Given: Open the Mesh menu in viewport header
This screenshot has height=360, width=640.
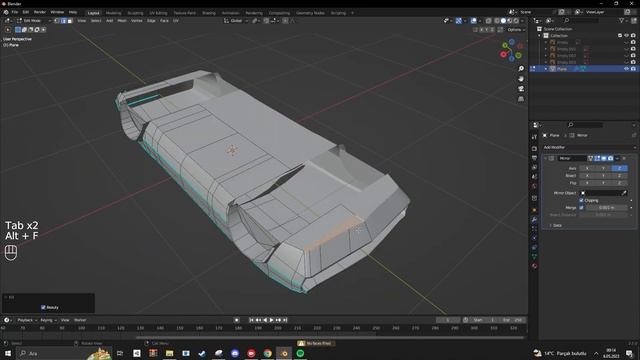Looking at the screenshot, I should pos(122,20).
